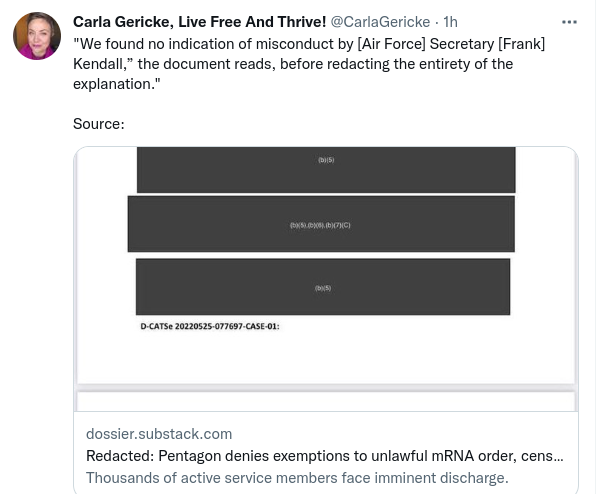This screenshot has height=494, width=608.
Task: Click the word "explanation." ending the tweet
Action: tap(114, 82)
